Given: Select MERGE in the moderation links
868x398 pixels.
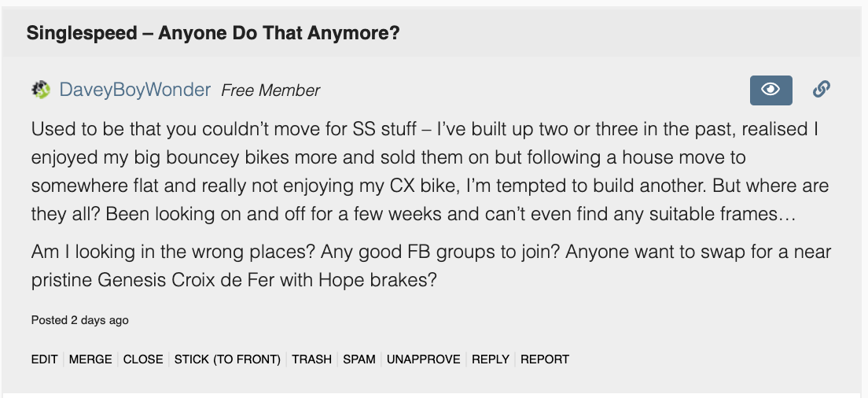Looking at the screenshot, I should (x=90, y=359).
